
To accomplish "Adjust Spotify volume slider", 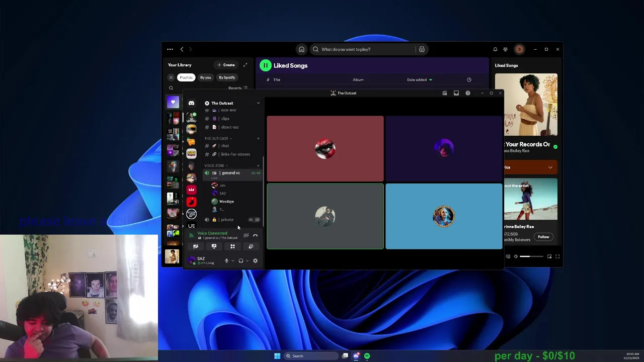I will tap(531, 256).
